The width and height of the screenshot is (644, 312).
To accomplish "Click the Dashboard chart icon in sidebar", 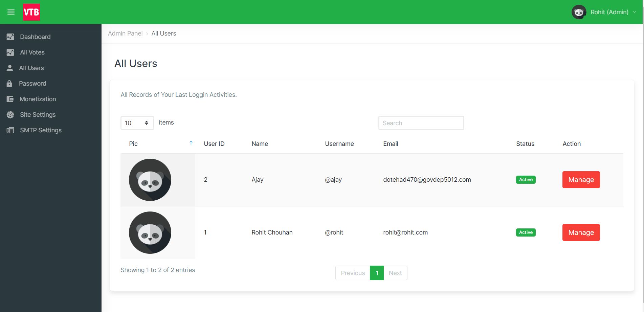I will (x=10, y=37).
